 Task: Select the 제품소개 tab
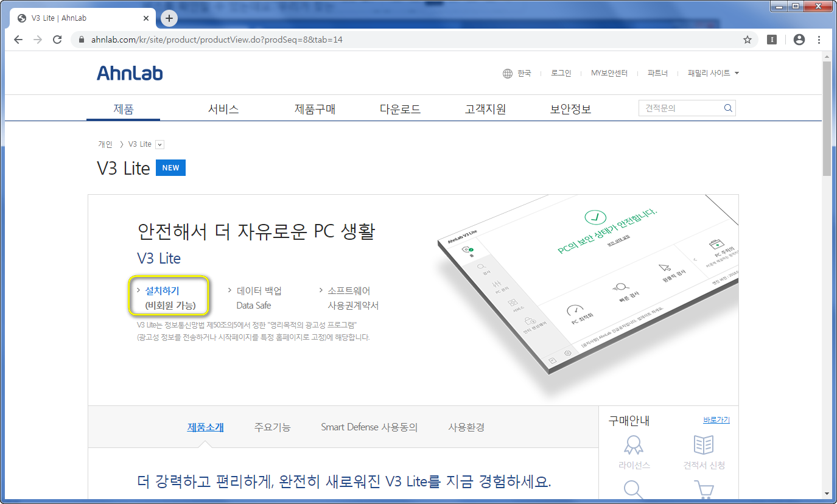[205, 427]
